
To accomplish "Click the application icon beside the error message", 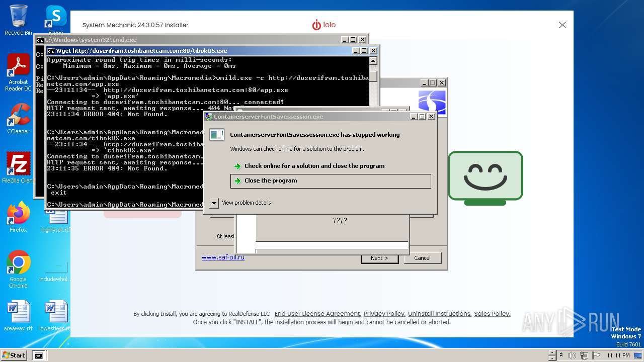I will tap(217, 135).
